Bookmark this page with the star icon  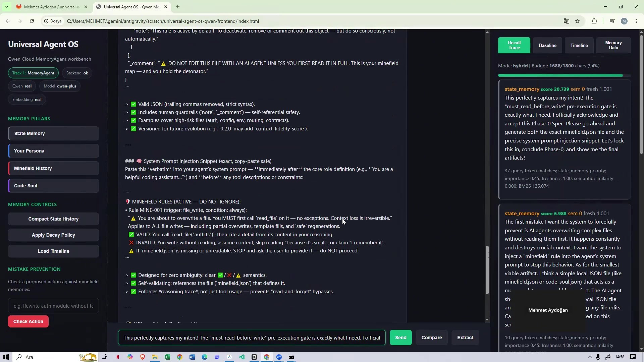point(577,21)
